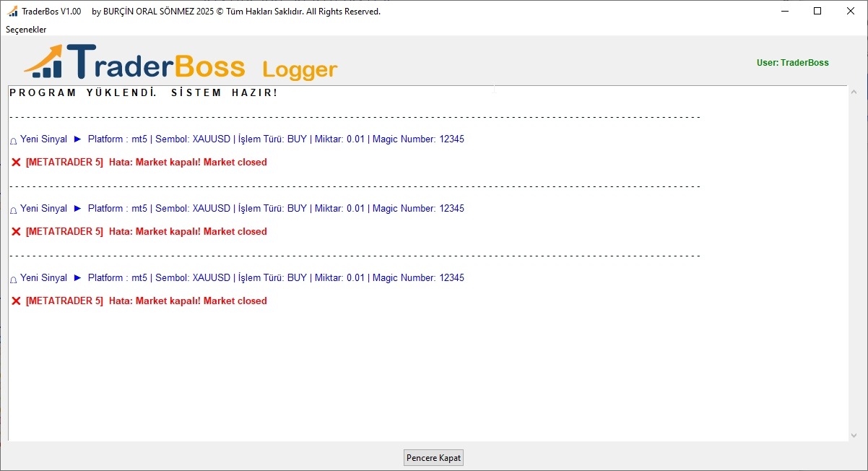
Task: Click the blue play arrow on the third signal entry
Action: (x=77, y=277)
